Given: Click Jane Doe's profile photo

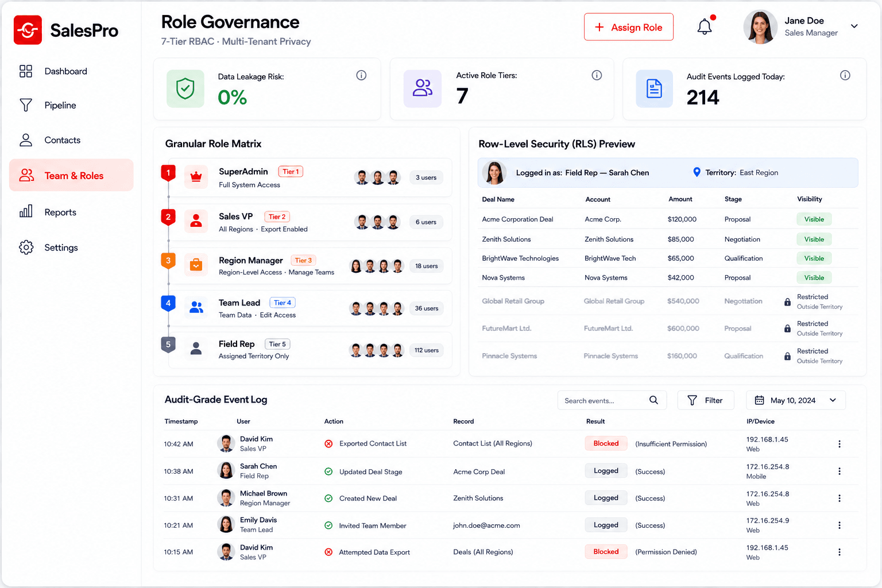Looking at the screenshot, I should pyautogui.click(x=760, y=27).
